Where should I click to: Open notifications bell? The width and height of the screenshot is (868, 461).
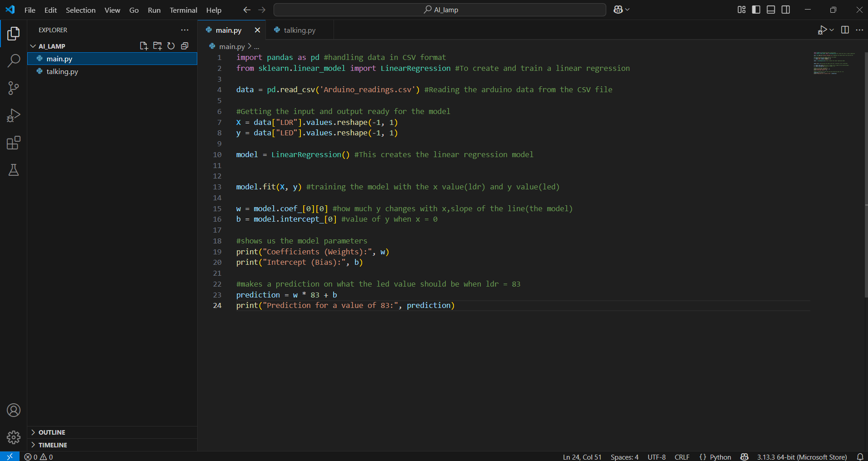click(x=860, y=457)
